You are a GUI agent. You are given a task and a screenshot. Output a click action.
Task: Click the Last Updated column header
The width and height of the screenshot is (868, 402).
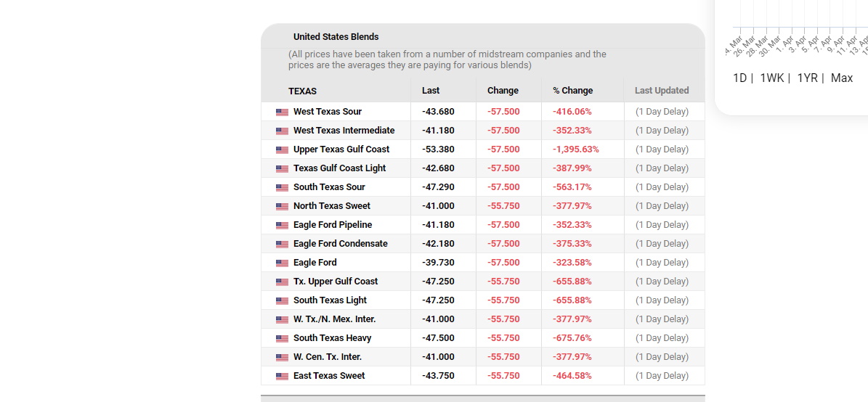[x=661, y=91]
